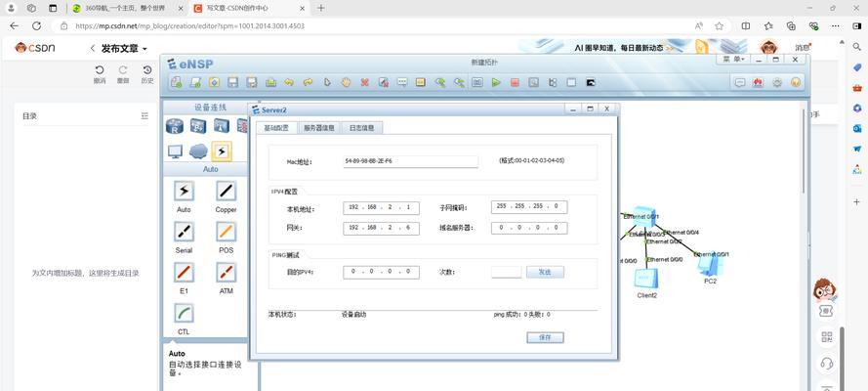Click the 目录 list toggle icon
Screen dimensions: 868x391
[145, 116]
